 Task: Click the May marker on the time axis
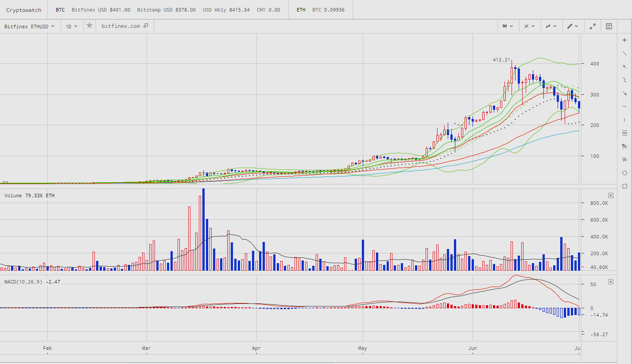(363, 349)
